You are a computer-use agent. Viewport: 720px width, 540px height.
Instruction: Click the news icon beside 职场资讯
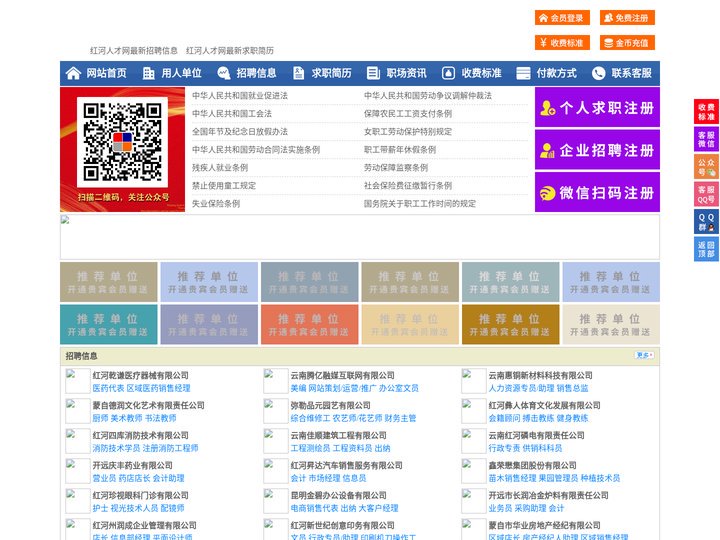coord(373,73)
